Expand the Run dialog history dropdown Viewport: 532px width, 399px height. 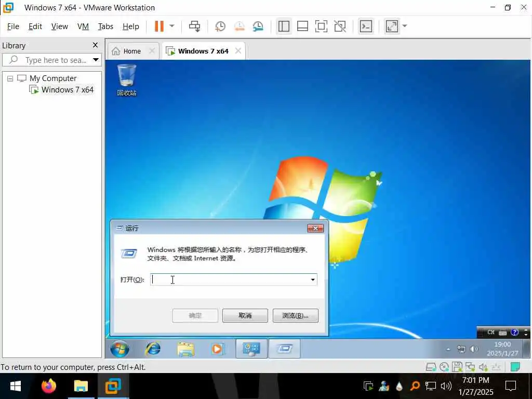tap(313, 280)
